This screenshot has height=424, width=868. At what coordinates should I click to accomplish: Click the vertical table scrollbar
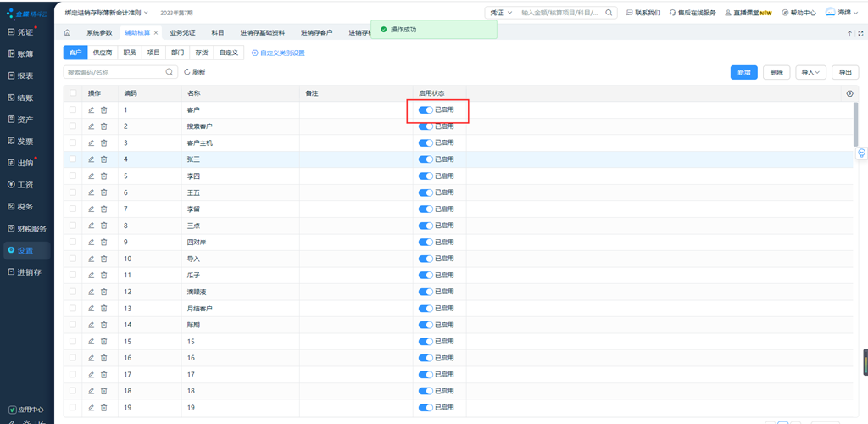(856, 125)
